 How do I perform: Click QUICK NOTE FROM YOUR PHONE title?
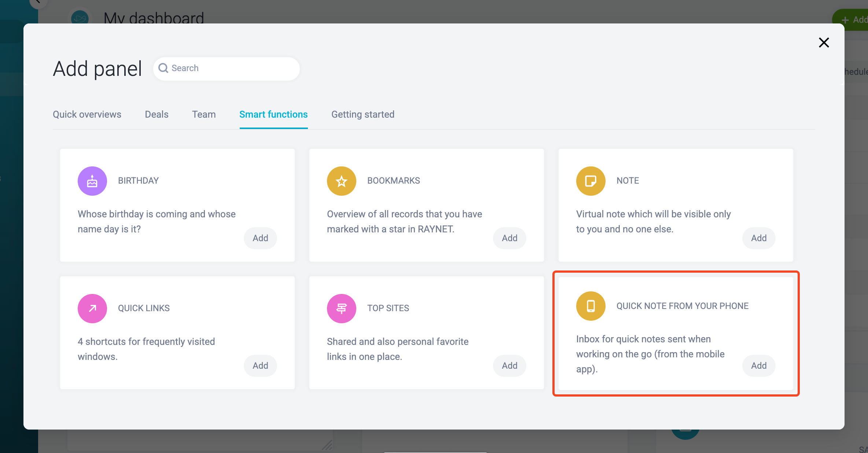(683, 306)
